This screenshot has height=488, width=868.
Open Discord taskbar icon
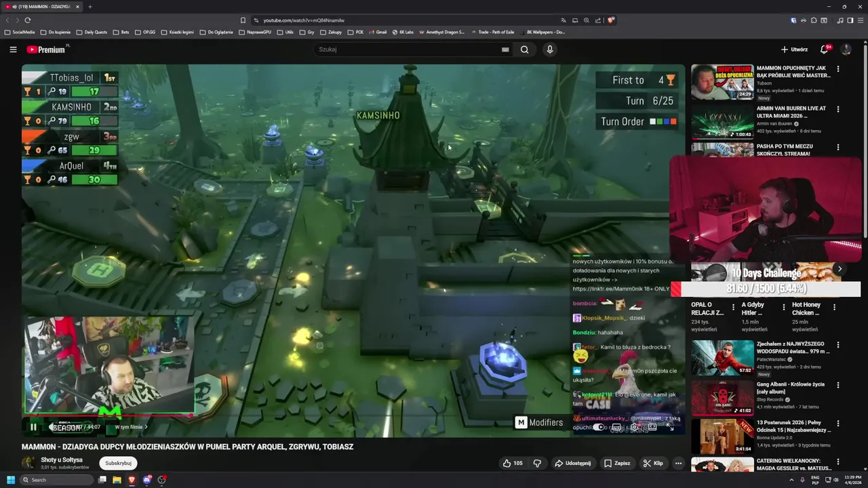click(x=146, y=480)
